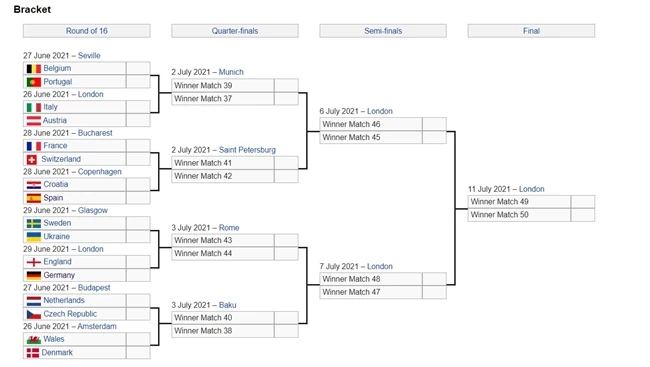Click the Czech Republic flag icon
The width and height of the screenshot is (650, 367).
click(x=34, y=314)
